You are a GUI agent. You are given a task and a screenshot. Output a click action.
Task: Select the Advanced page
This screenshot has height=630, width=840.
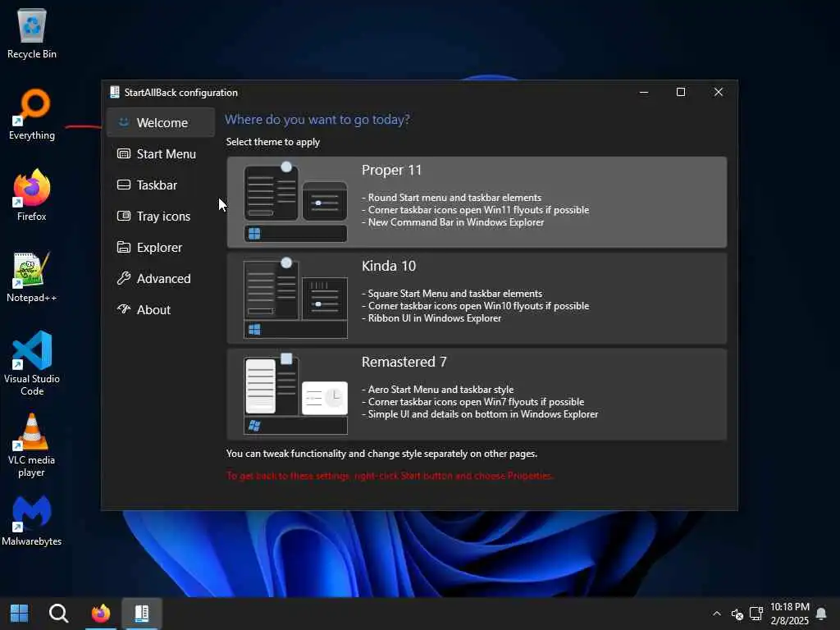(161, 278)
